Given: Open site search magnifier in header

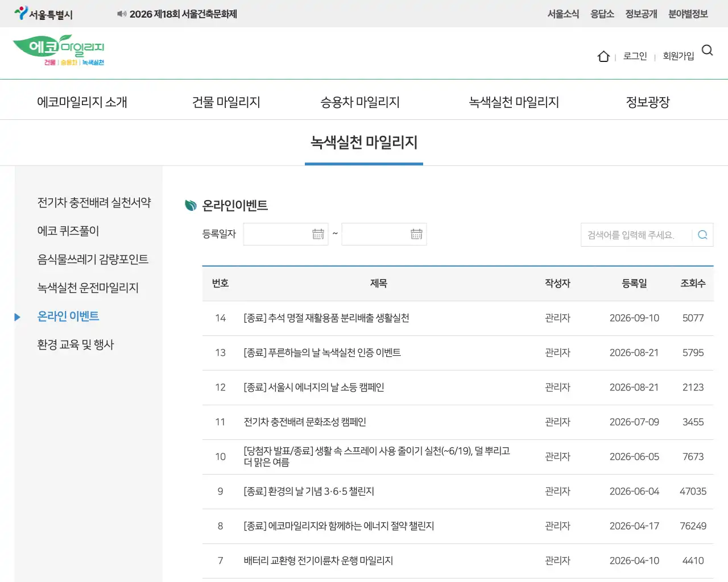Looking at the screenshot, I should click(x=707, y=51).
